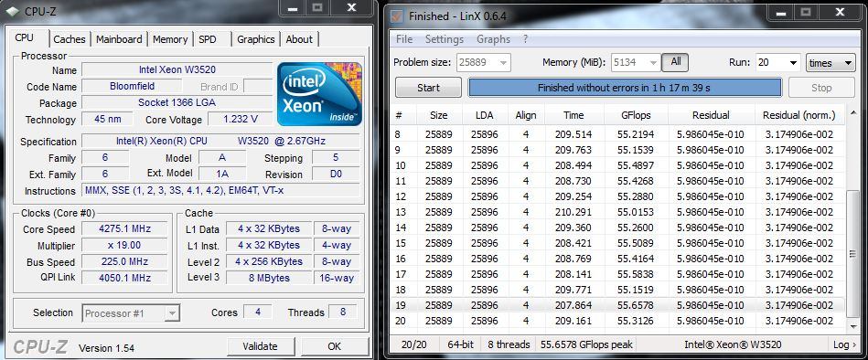Click the Level 3 cache value 8 MBytes
The width and height of the screenshot is (868, 360).
(269, 278)
